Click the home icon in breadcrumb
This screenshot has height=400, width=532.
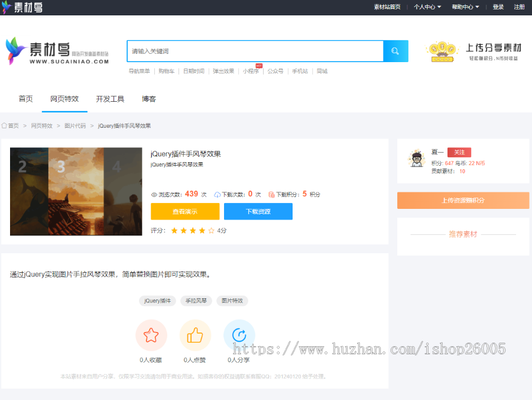[4, 125]
